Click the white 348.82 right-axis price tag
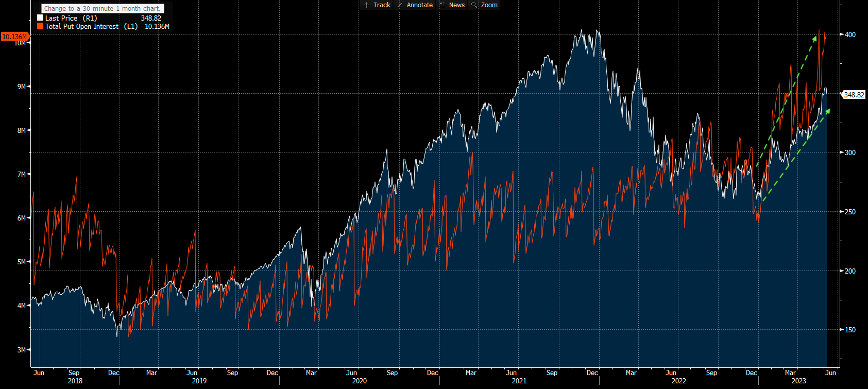The height and width of the screenshot is (389, 868). [854, 95]
